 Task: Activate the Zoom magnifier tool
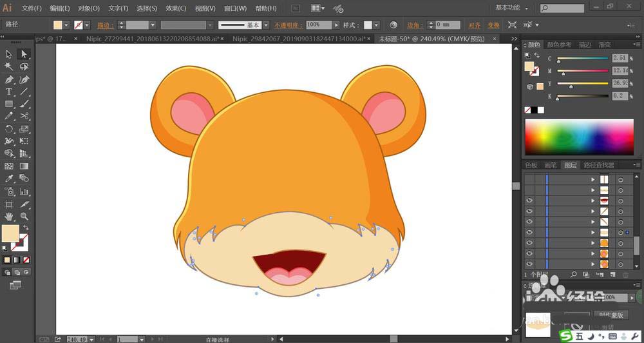[24, 217]
